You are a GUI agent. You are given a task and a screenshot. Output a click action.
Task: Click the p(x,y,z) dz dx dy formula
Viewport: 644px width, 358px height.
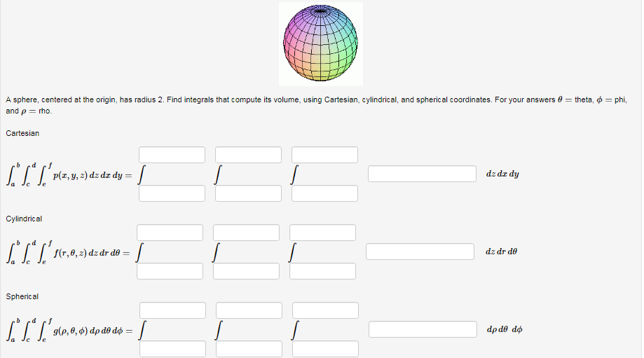point(69,175)
